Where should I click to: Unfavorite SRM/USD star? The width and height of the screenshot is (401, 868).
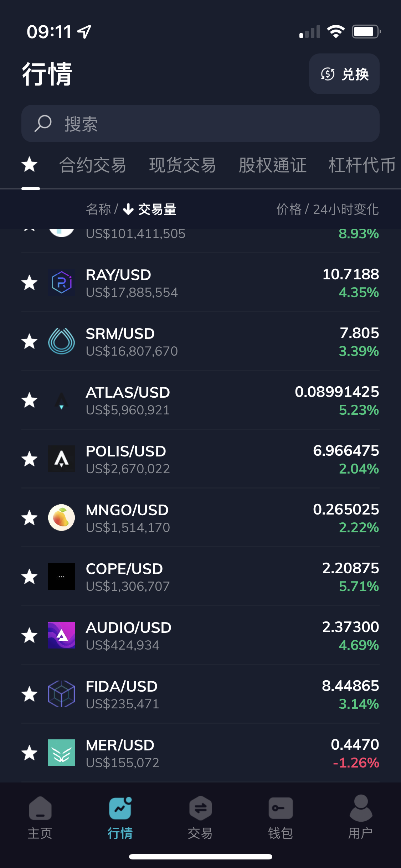coord(30,341)
